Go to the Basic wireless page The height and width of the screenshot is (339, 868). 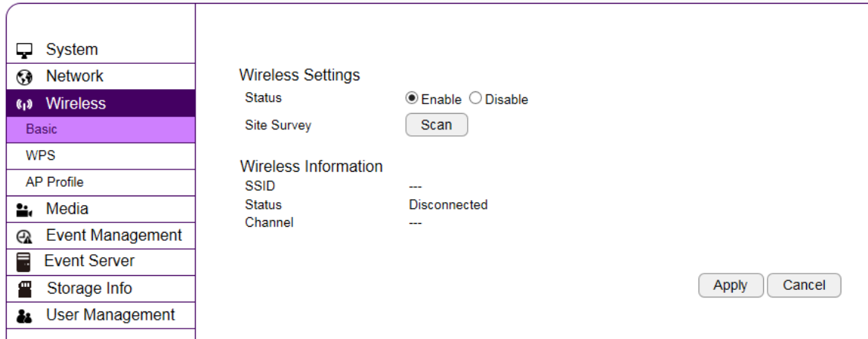(42, 129)
